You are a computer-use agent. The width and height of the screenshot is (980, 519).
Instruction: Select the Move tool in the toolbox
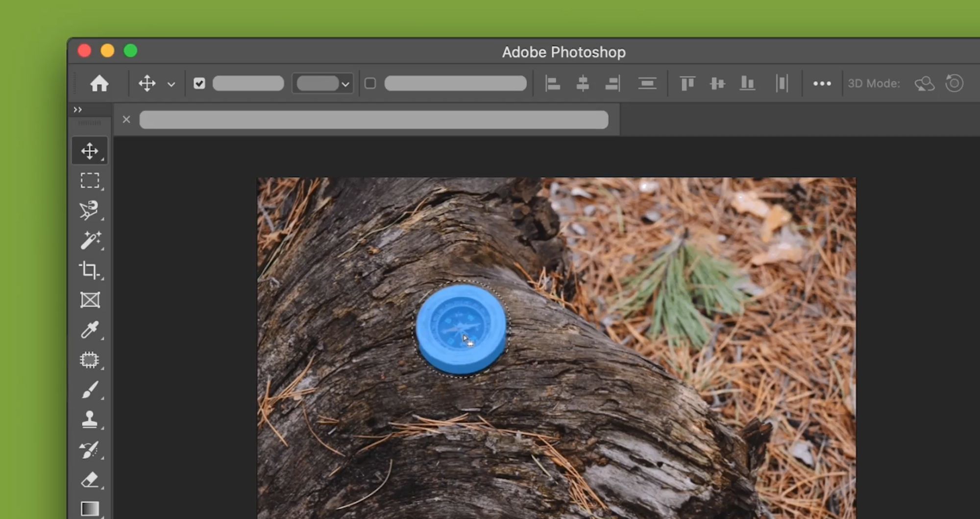click(x=90, y=151)
